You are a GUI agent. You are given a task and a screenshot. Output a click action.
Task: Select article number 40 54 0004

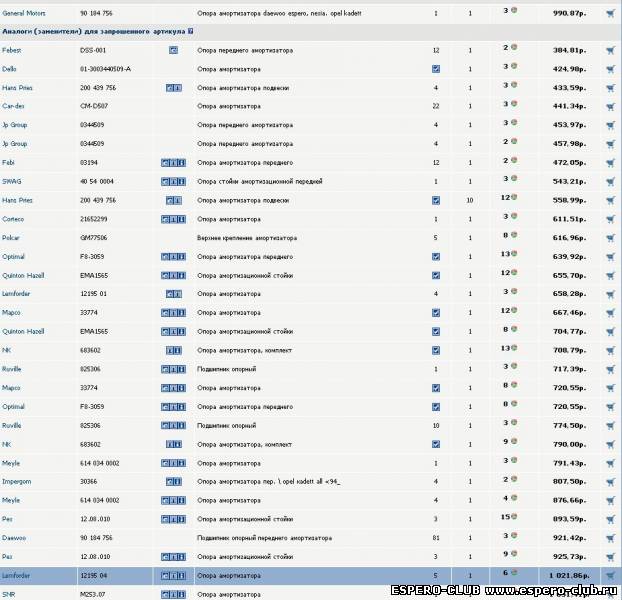tap(96, 181)
